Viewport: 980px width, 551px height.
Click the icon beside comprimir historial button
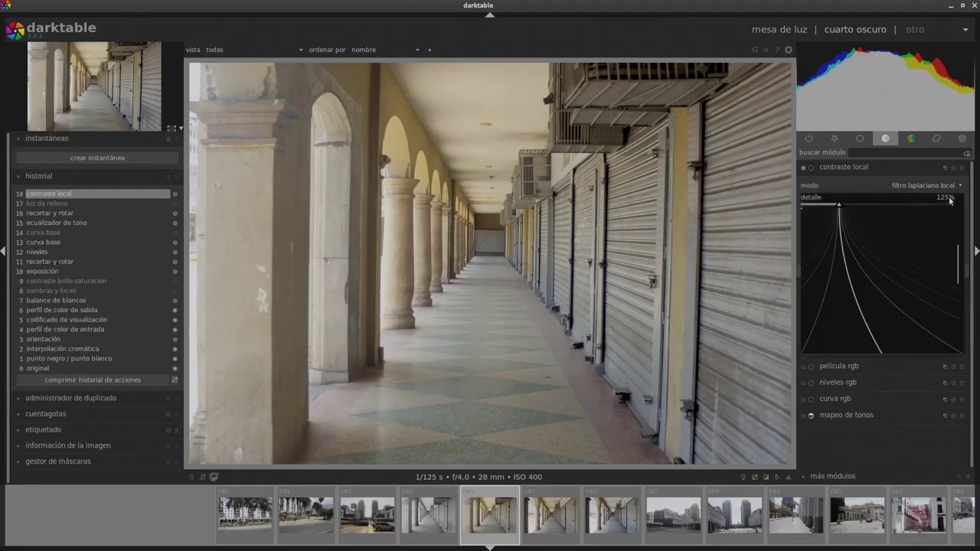[x=175, y=380]
